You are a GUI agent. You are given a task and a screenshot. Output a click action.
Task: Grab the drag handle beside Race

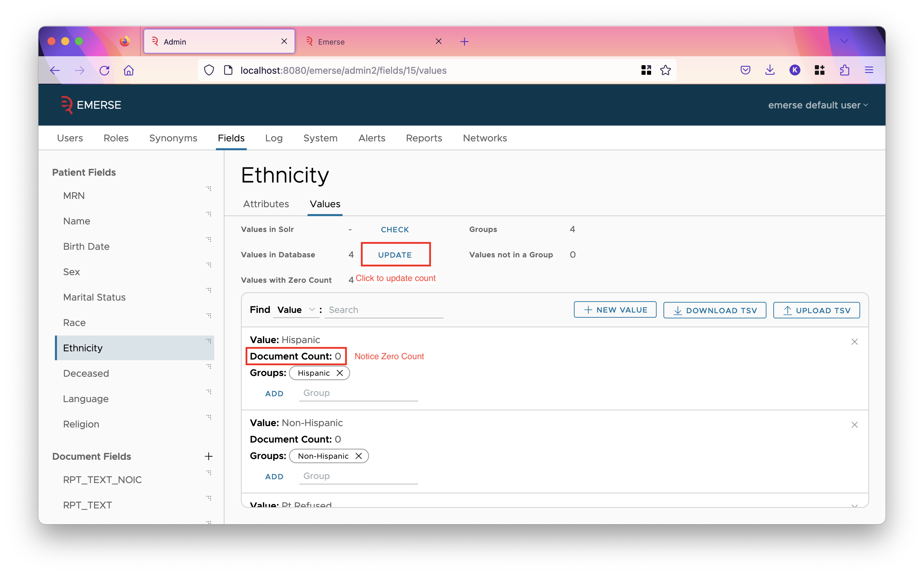[209, 316]
